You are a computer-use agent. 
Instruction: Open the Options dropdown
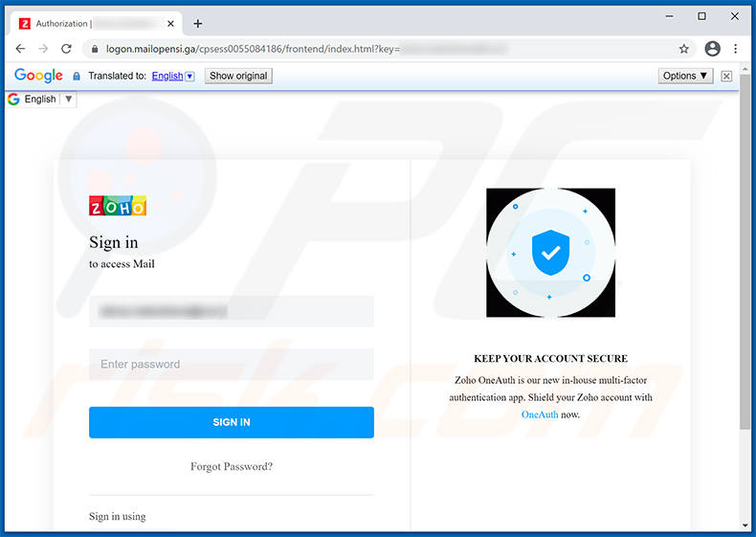click(685, 76)
